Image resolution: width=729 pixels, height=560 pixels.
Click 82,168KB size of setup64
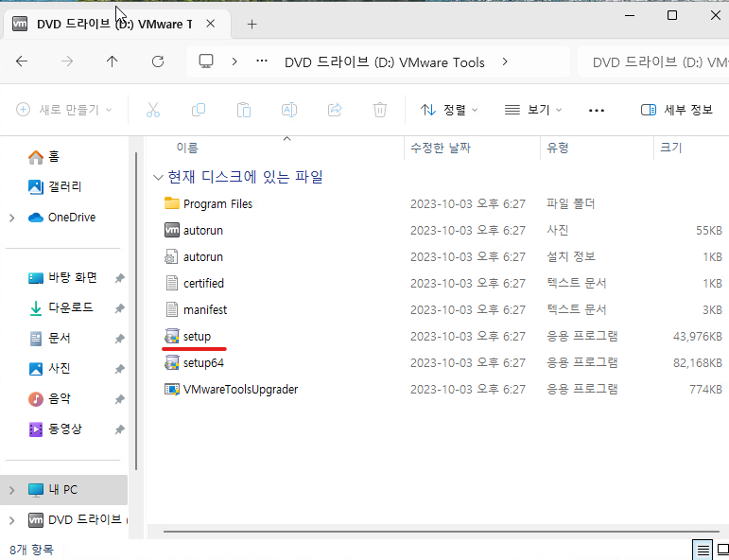pyautogui.click(x=698, y=363)
